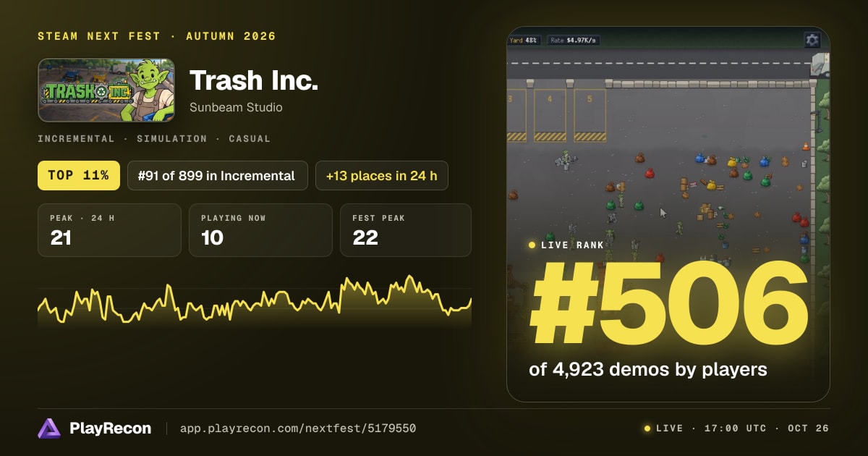Click the "#91 of 899 in Incremental" badge
Viewport: 868px width, 456px height.
218,175
